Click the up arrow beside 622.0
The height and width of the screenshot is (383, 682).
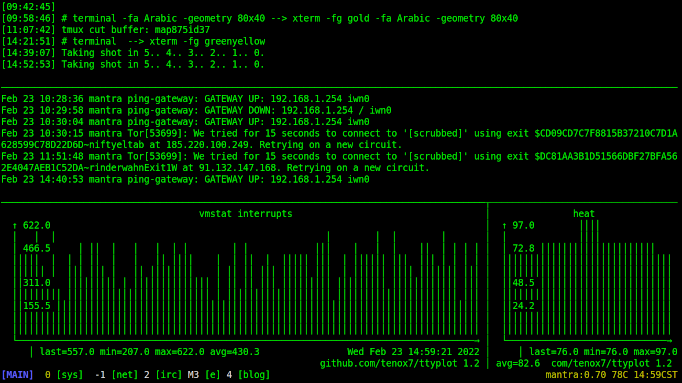(15, 226)
